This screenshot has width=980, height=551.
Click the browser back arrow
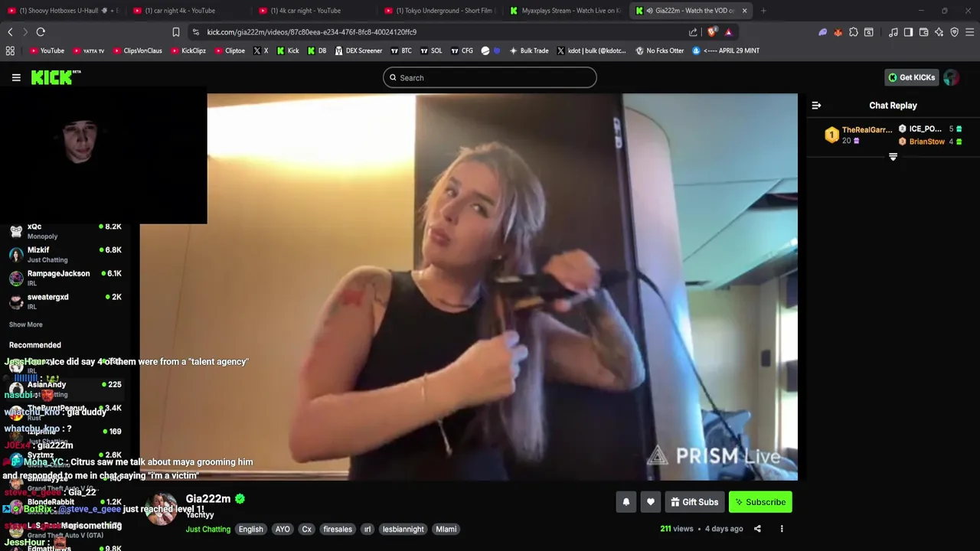(x=10, y=32)
